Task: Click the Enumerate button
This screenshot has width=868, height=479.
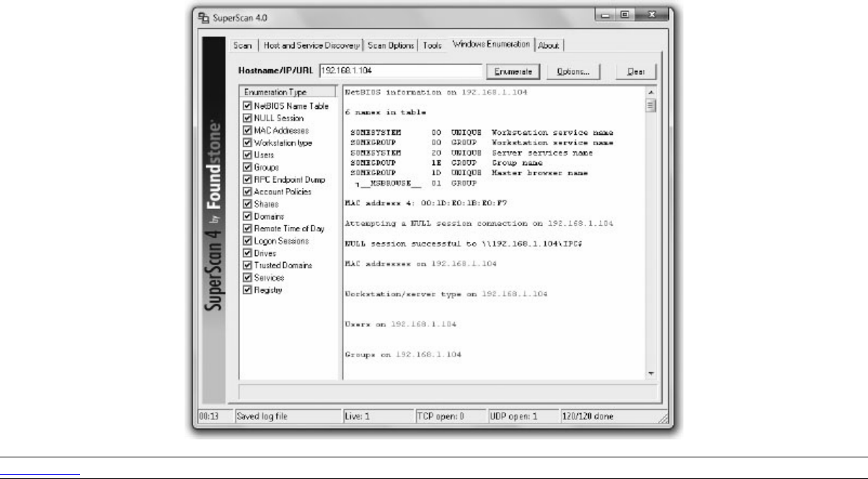Action: [x=513, y=71]
